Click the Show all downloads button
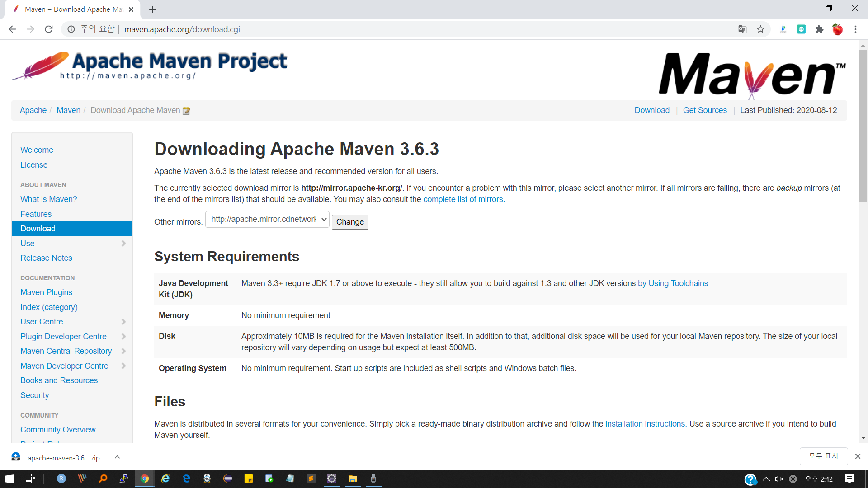Image resolution: width=868 pixels, height=488 pixels. click(x=824, y=456)
